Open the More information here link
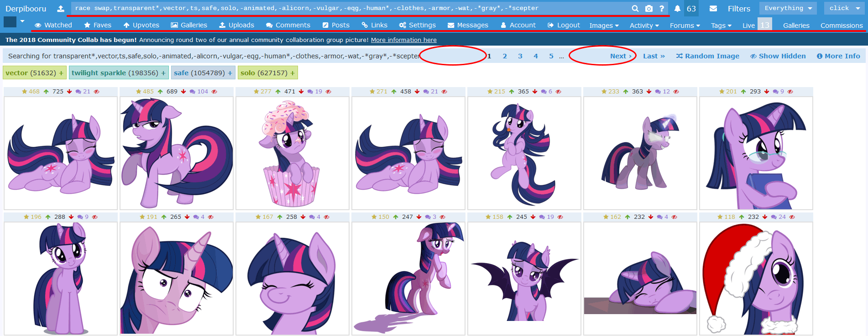The width and height of the screenshot is (868, 336). (x=403, y=40)
